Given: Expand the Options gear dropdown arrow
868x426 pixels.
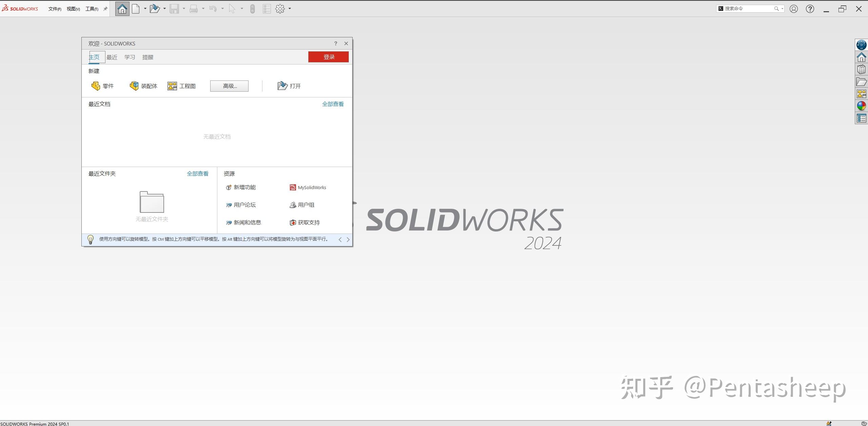Looking at the screenshot, I should click(x=290, y=9).
